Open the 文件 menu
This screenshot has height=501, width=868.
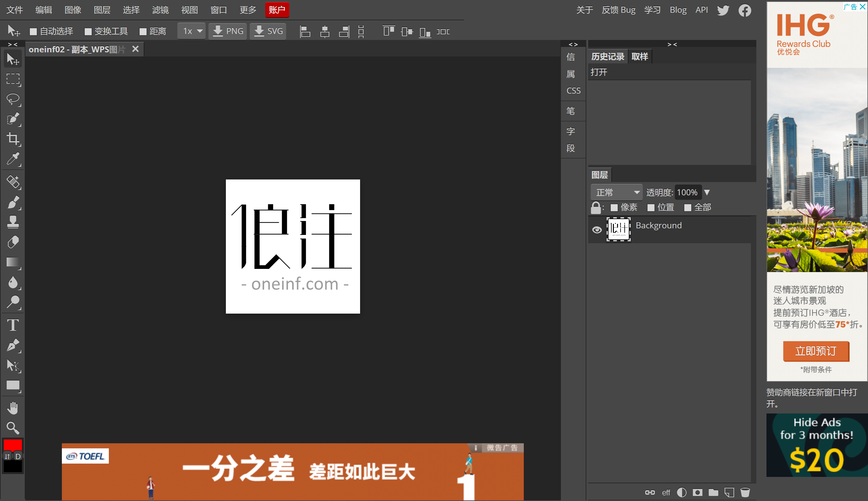point(15,10)
